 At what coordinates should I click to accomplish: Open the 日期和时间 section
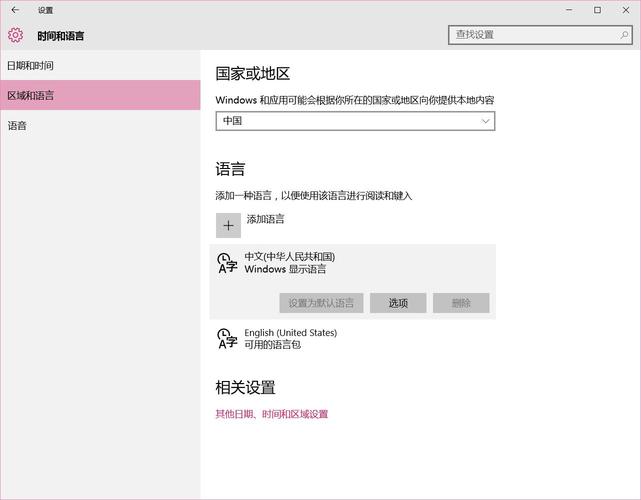100,65
